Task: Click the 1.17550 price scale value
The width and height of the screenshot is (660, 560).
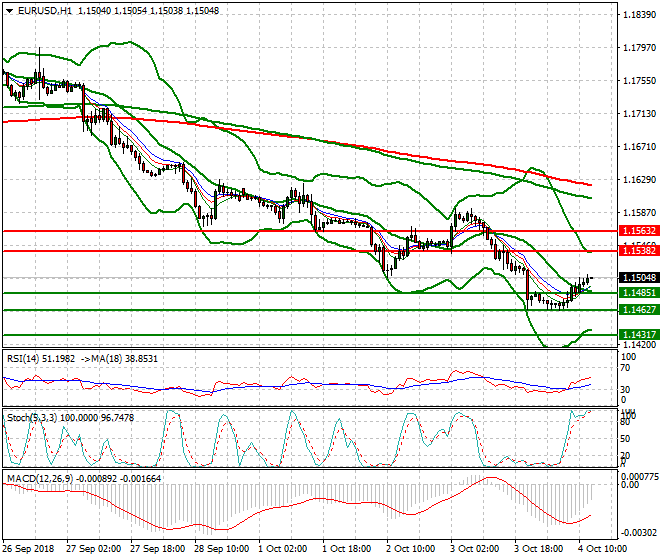Action: click(x=639, y=80)
